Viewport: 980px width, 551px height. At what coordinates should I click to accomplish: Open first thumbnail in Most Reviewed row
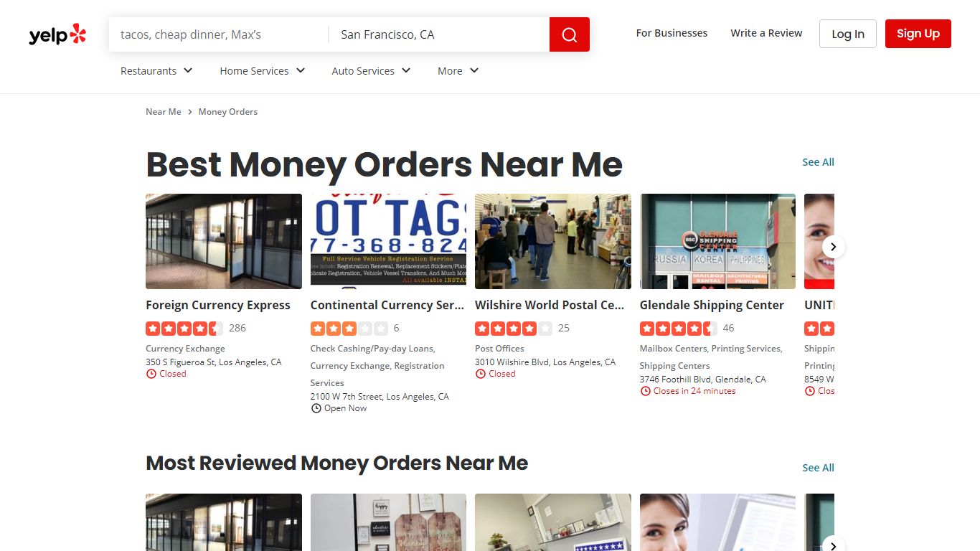(x=224, y=522)
